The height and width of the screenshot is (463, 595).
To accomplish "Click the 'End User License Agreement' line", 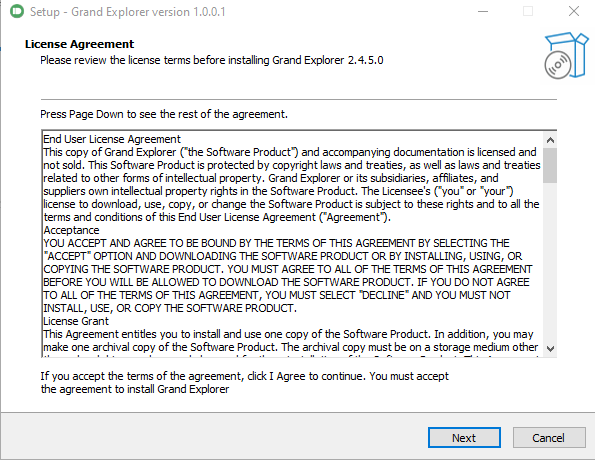I will (112, 139).
